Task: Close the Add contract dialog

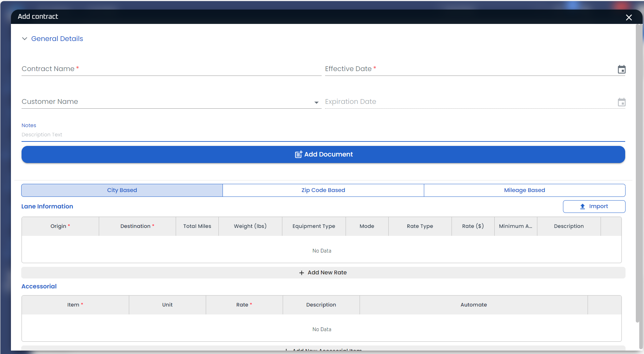Action: coord(629,17)
